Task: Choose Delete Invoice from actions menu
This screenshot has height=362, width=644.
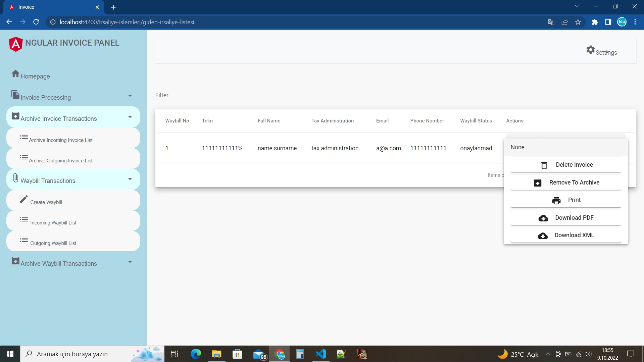Action: [566, 165]
